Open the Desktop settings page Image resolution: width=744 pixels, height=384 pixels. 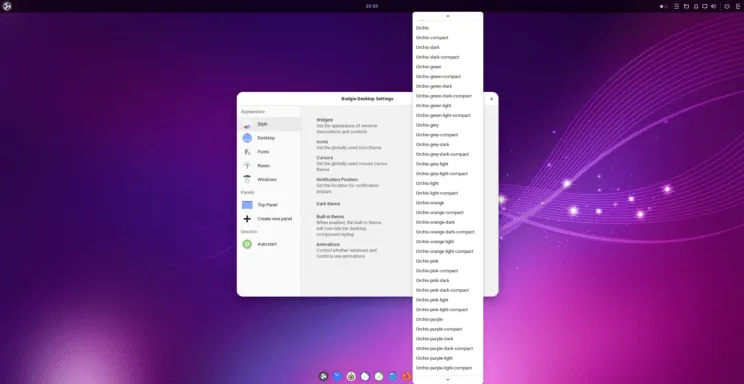[x=269, y=138]
